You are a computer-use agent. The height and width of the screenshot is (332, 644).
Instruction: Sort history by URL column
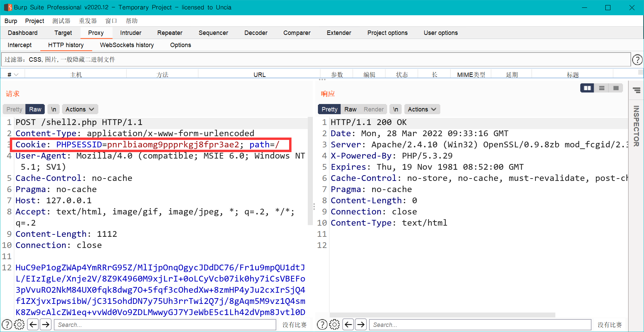tap(259, 75)
